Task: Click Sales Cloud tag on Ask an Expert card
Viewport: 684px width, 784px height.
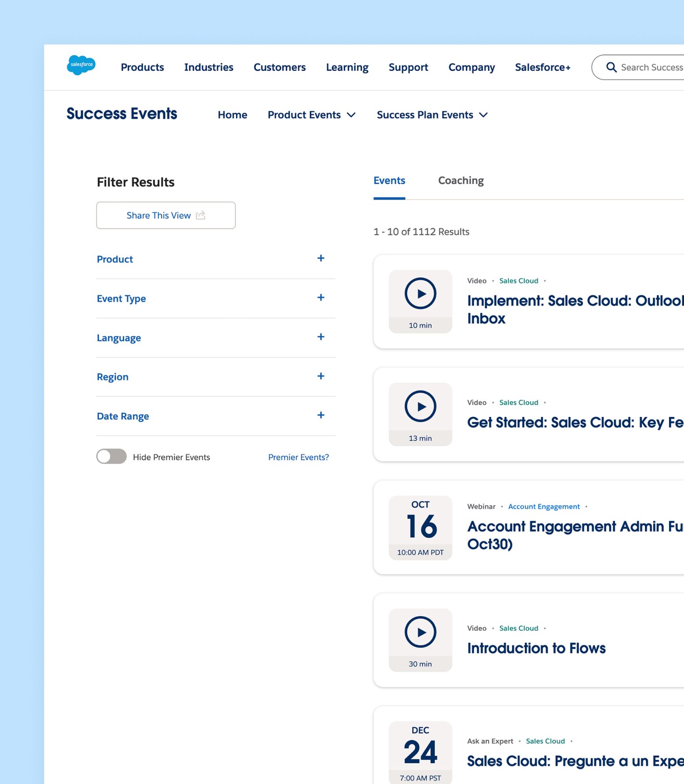Action: tap(545, 741)
